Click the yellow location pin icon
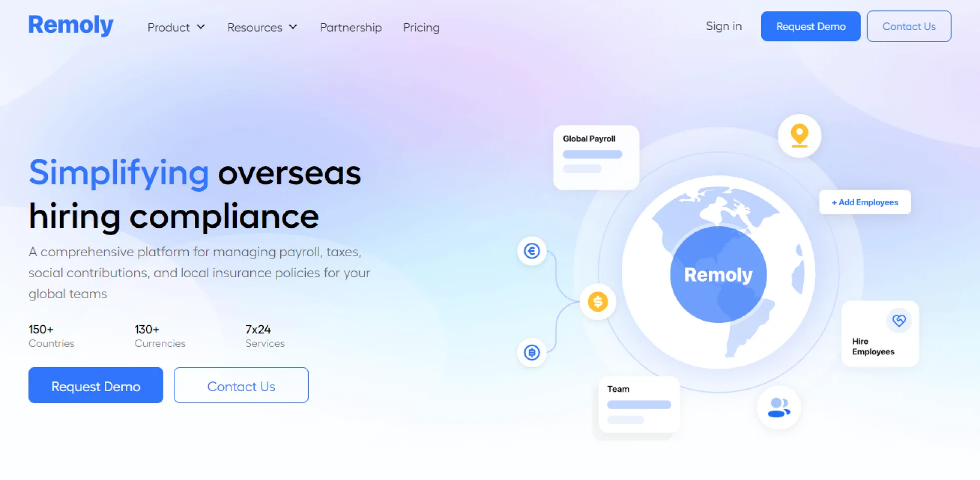Screen dimensions: 980x480 coord(799,136)
